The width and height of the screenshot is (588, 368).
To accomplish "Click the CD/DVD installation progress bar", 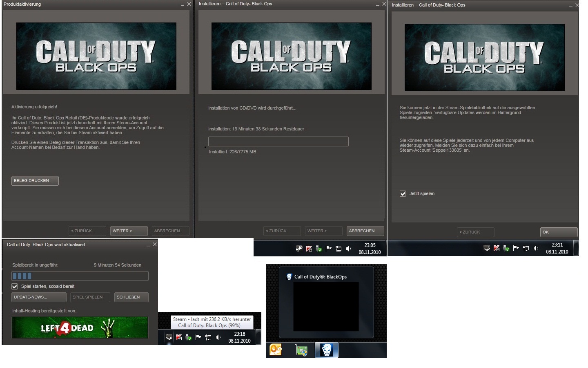I will tap(278, 141).
